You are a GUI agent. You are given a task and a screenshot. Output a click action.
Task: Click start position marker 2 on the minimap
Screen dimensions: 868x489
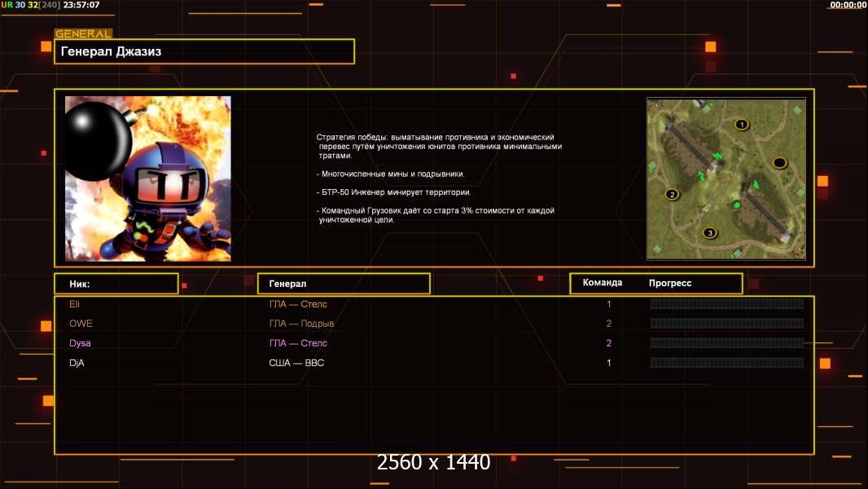tap(672, 195)
